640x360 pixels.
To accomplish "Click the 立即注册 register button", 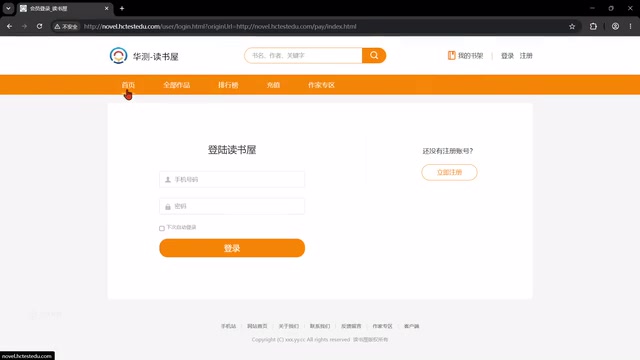I will click(449, 172).
